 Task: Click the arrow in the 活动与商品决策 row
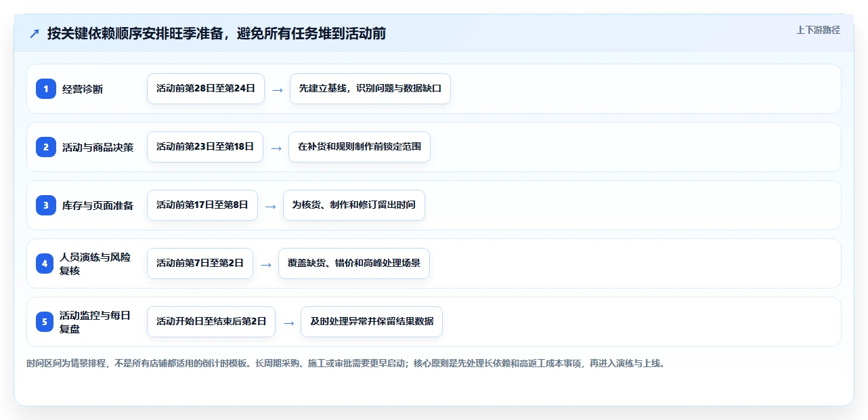tap(276, 148)
